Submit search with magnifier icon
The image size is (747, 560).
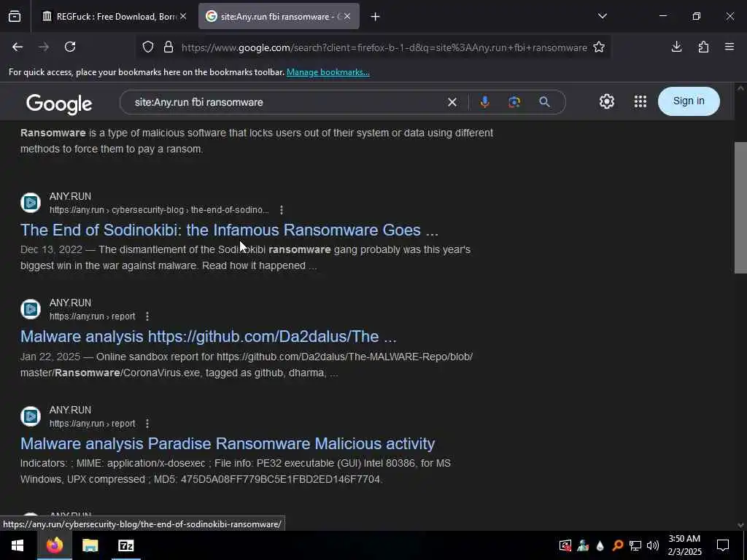pyautogui.click(x=544, y=102)
